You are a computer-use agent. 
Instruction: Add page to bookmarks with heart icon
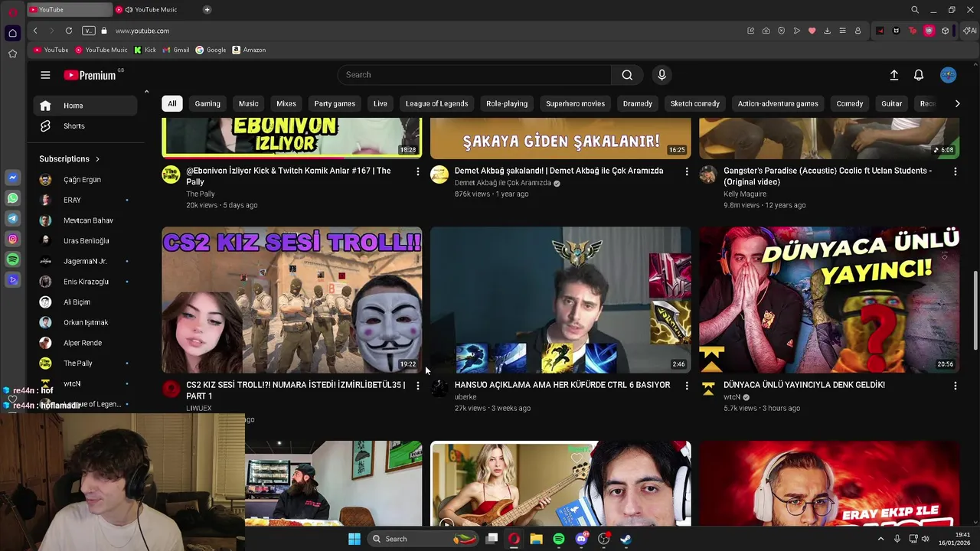[x=812, y=31]
